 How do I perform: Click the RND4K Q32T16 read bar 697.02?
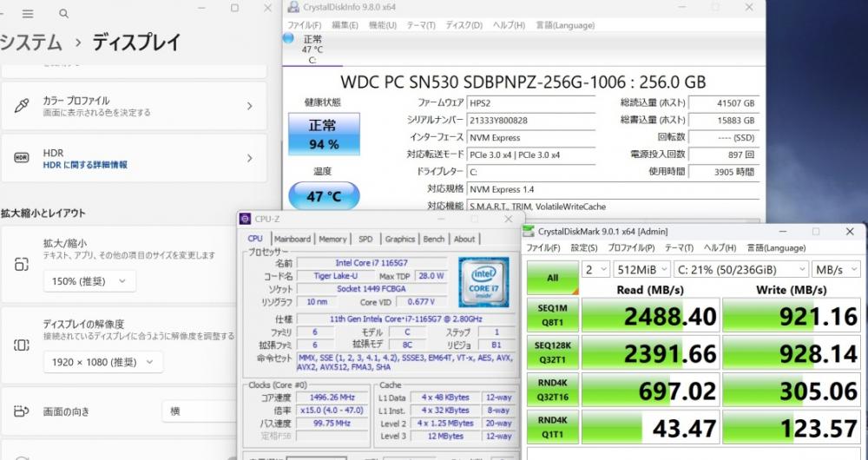[650, 390]
